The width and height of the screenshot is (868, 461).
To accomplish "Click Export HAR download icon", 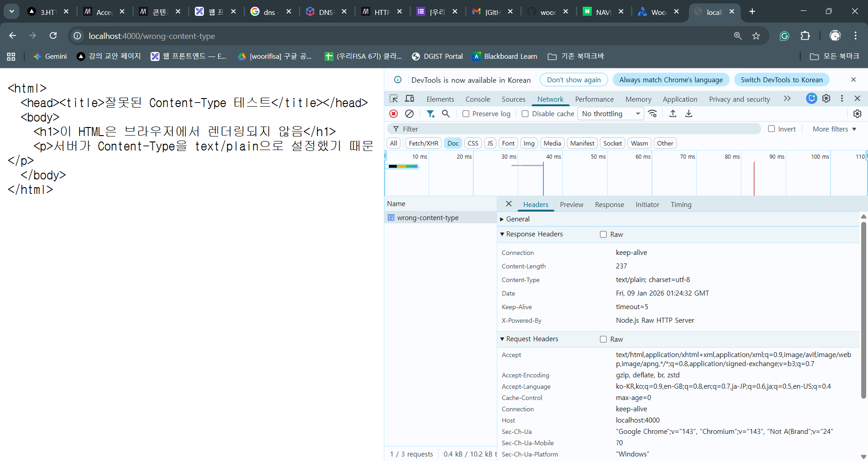I will [689, 113].
